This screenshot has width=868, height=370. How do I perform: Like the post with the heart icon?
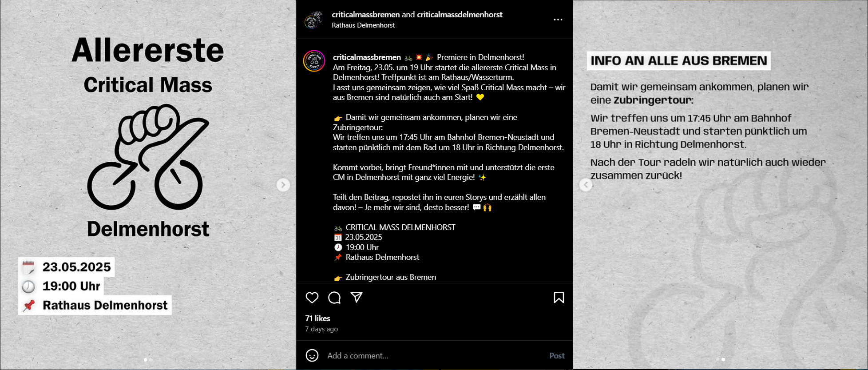click(312, 298)
